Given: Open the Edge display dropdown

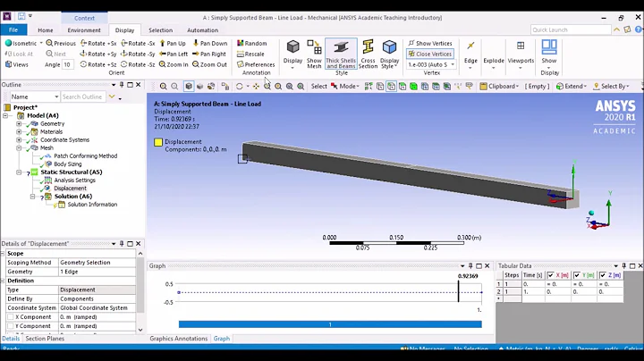Looking at the screenshot, I should 470,55.
